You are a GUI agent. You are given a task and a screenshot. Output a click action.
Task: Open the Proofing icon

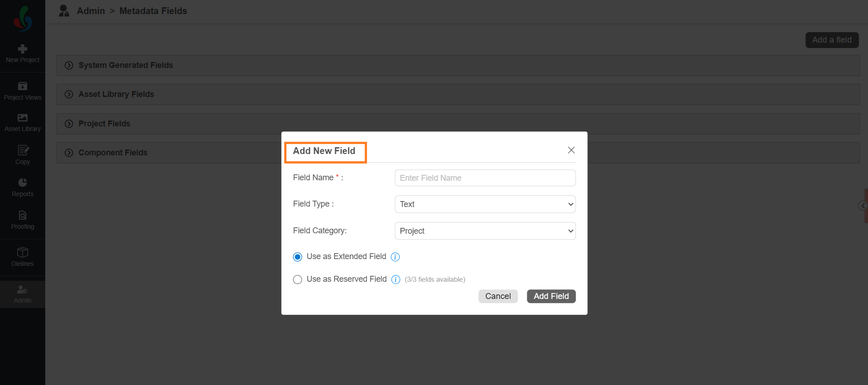[x=23, y=215]
